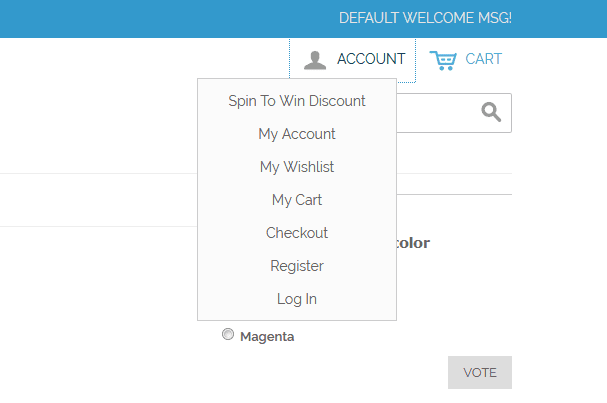Click the account person silhouette icon
This screenshot has height=403, width=607.
[315, 60]
